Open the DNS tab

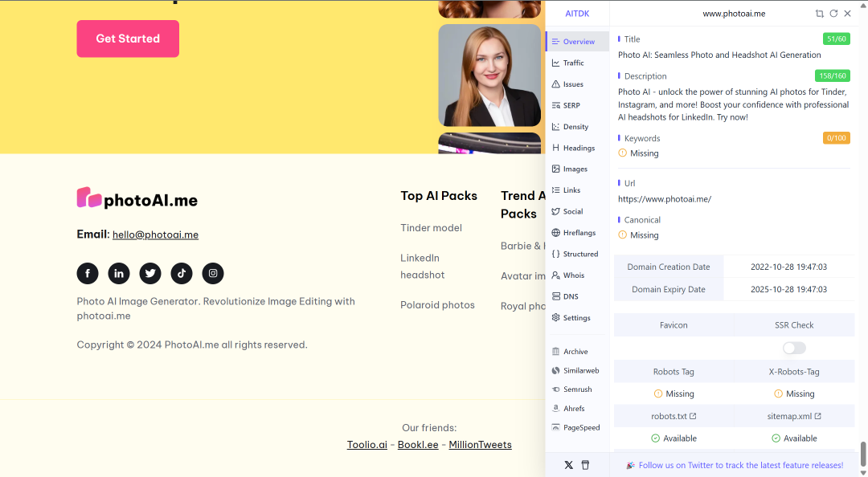(577, 296)
